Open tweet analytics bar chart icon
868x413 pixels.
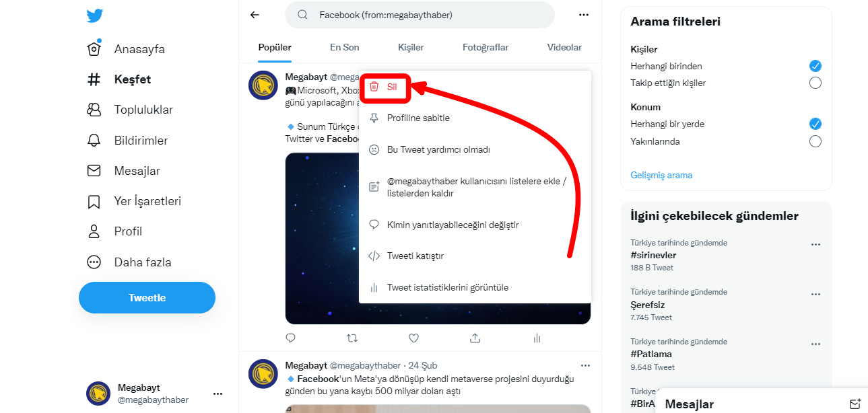point(537,338)
